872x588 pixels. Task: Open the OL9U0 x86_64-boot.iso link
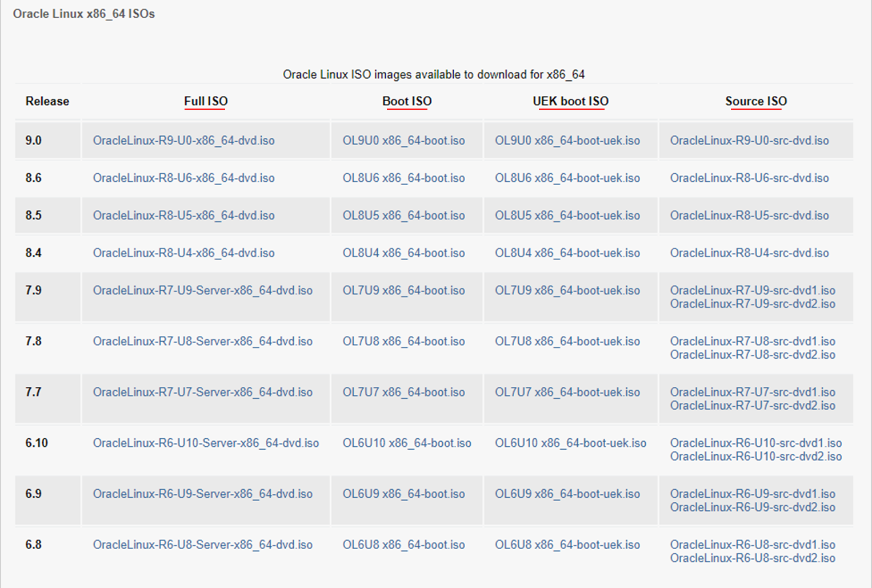(404, 141)
